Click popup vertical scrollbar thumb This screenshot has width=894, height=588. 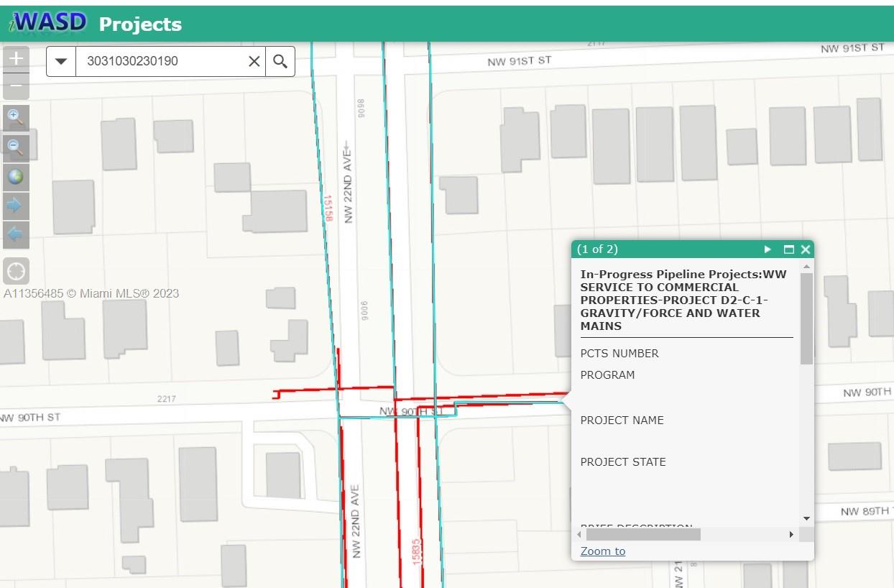[x=806, y=318]
